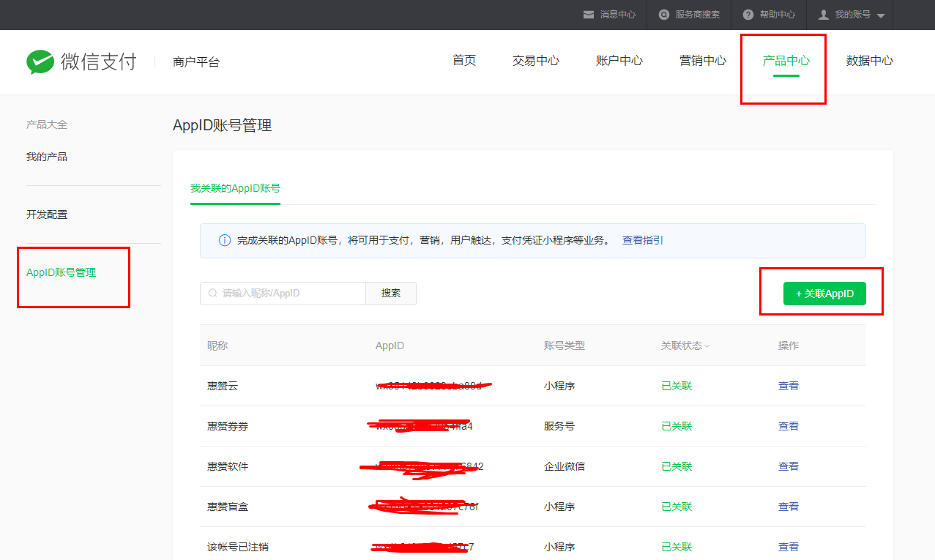Click the help center question mark icon

pyautogui.click(x=748, y=15)
